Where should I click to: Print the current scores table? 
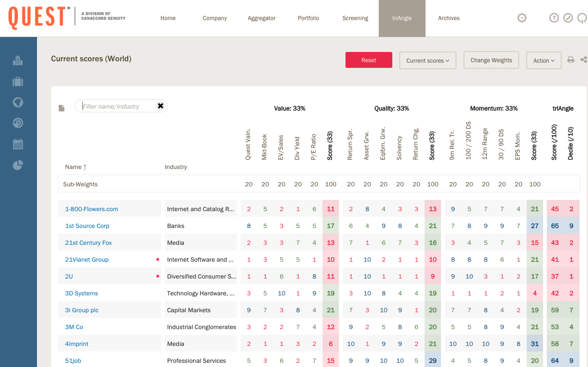click(571, 60)
